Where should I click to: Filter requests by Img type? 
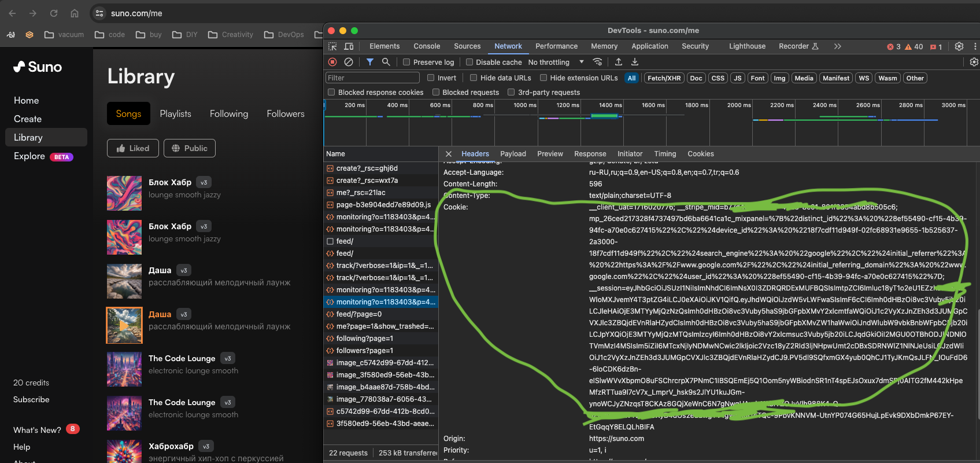click(x=779, y=78)
